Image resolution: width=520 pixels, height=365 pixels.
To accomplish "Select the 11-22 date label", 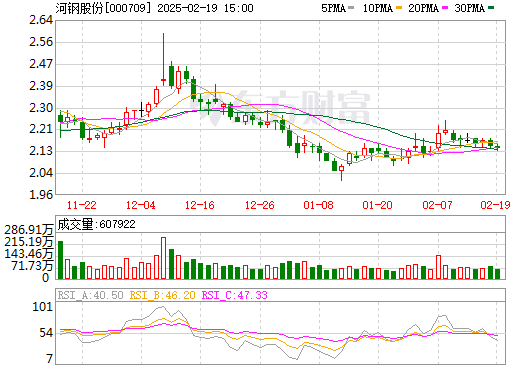I will tap(82, 205).
